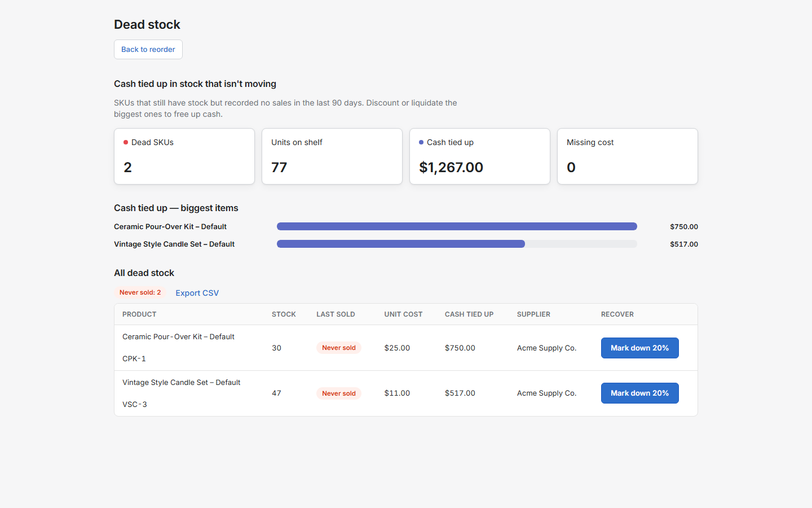Click the PRODUCT column header
This screenshot has width=812, height=508.
[x=139, y=314]
